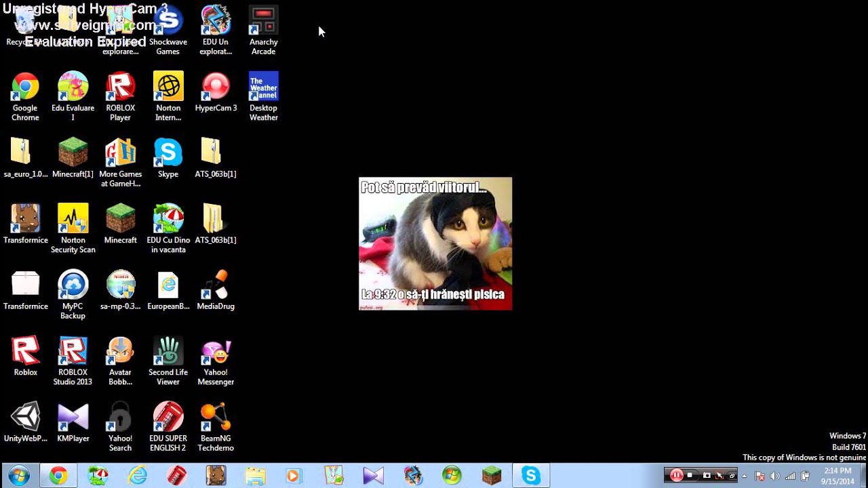Open the volume control in the tray

tap(775, 476)
